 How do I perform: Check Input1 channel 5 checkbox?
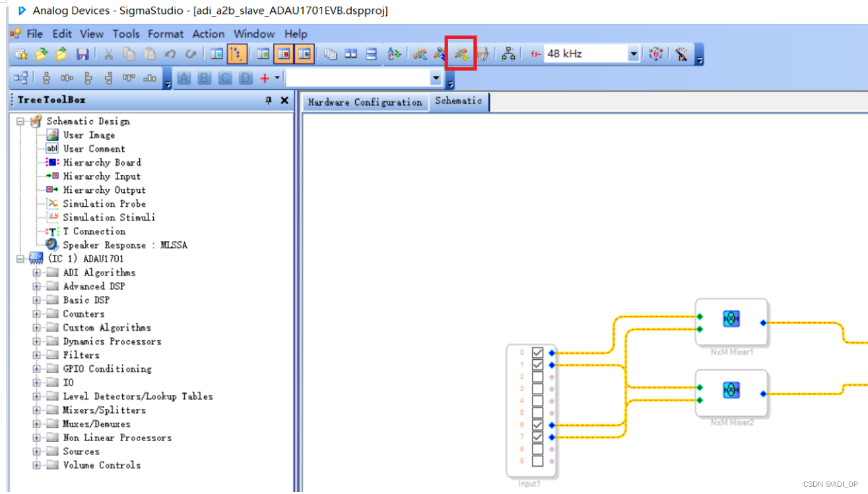point(537,413)
